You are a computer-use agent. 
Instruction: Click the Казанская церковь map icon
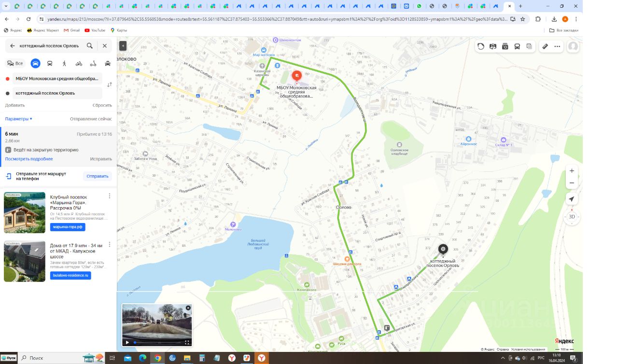point(262,65)
